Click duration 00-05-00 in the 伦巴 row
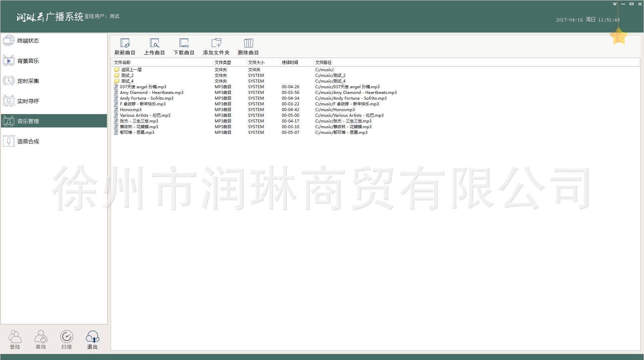Image resolution: width=644 pixels, height=360 pixels. pyautogui.click(x=290, y=115)
